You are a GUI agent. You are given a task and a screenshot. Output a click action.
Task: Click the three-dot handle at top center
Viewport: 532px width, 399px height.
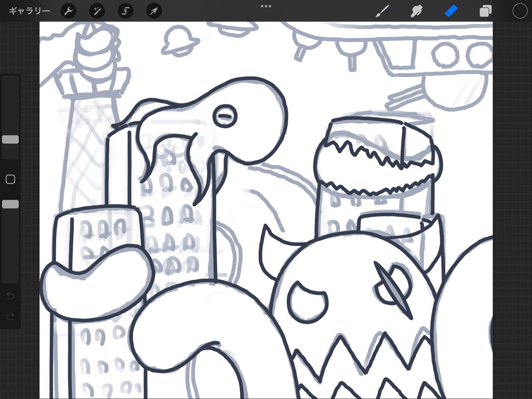[266, 6]
